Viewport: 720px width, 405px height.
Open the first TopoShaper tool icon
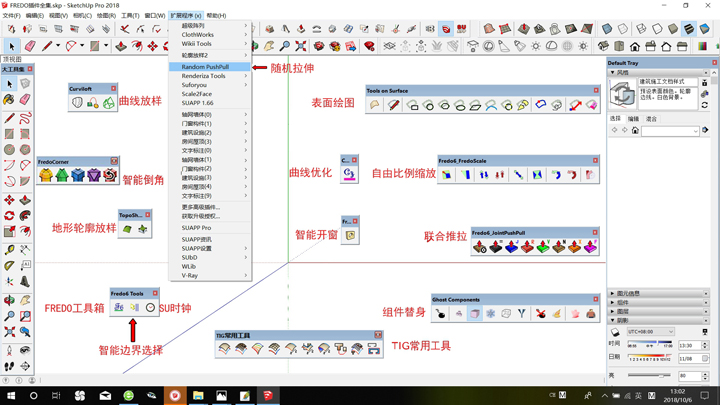[127, 229]
